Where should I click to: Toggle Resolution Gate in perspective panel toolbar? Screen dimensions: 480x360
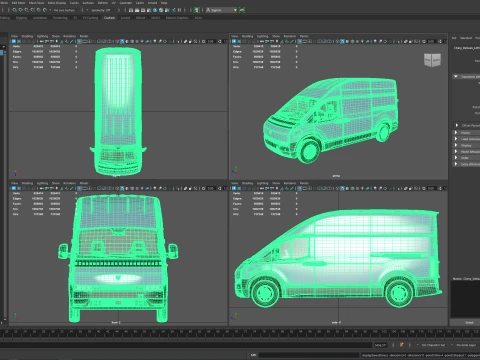pyautogui.click(x=310, y=41)
